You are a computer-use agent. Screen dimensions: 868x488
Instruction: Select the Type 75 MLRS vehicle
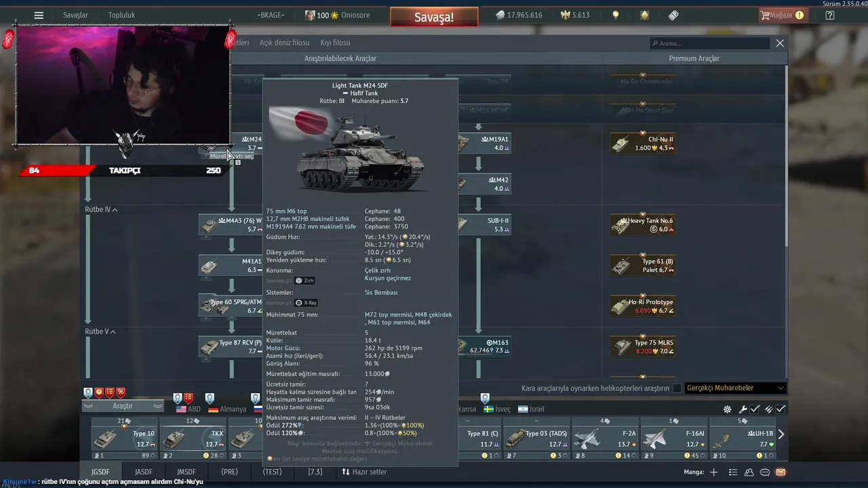coord(642,346)
